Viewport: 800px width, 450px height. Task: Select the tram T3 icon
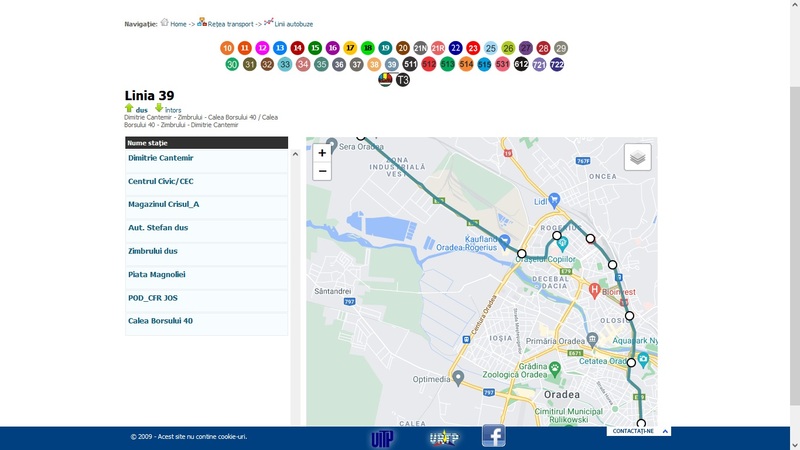click(403, 80)
